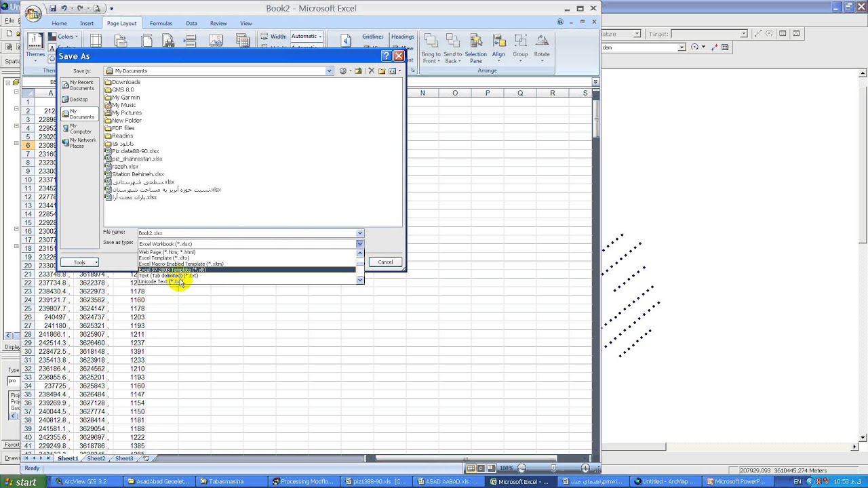
Task: Switch to the Formulas ribbon tab
Action: (161, 23)
